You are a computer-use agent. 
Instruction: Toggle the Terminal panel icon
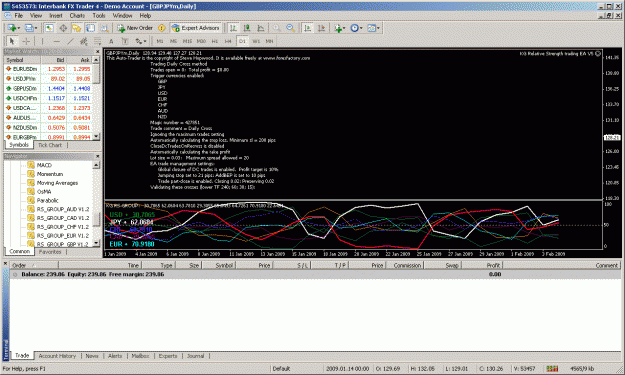[90, 28]
